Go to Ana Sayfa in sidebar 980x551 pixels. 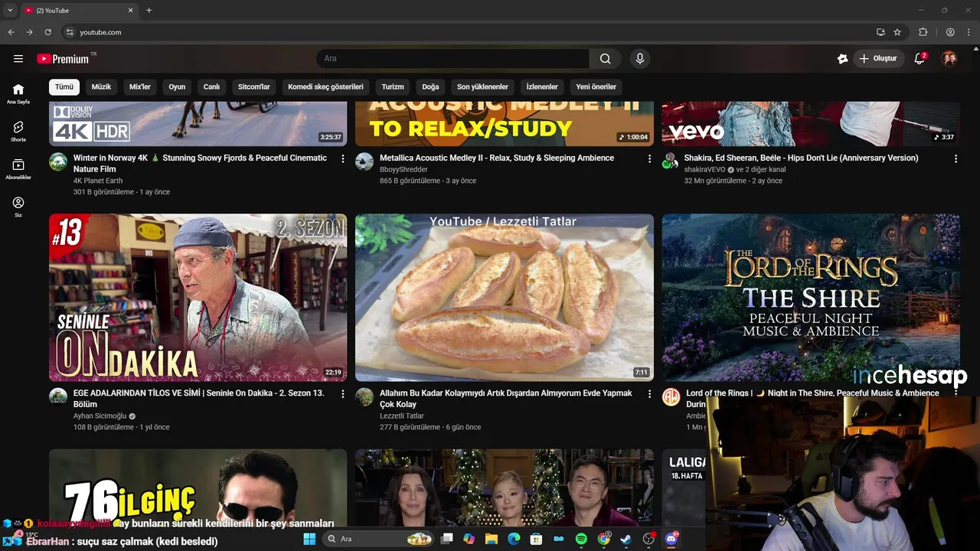18,93
